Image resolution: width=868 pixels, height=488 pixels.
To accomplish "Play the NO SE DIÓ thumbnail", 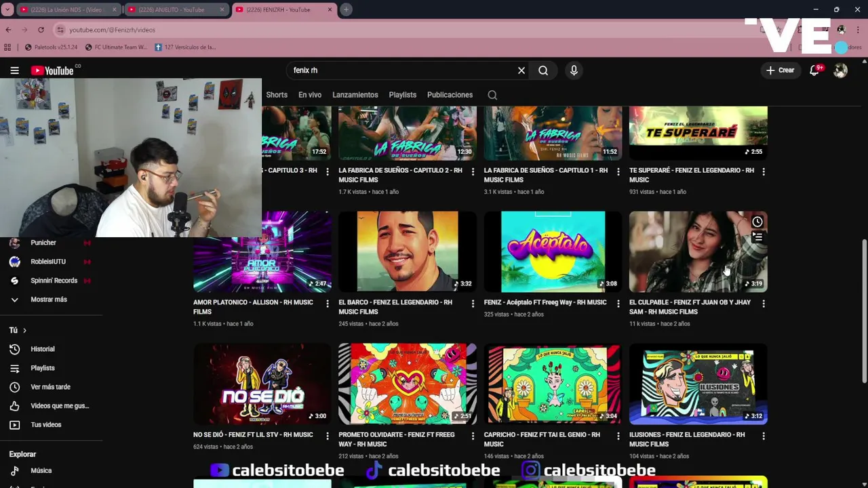I will coord(262,384).
